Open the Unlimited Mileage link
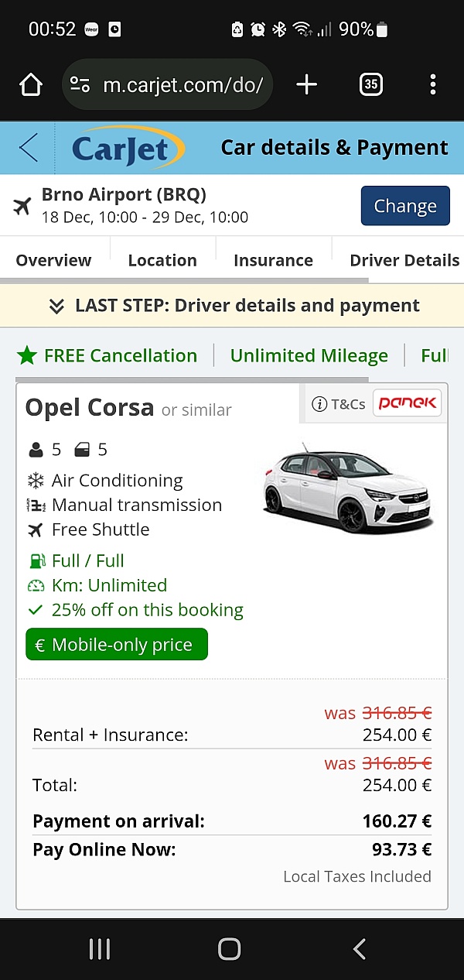The width and height of the screenshot is (464, 980). click(309, 355)
